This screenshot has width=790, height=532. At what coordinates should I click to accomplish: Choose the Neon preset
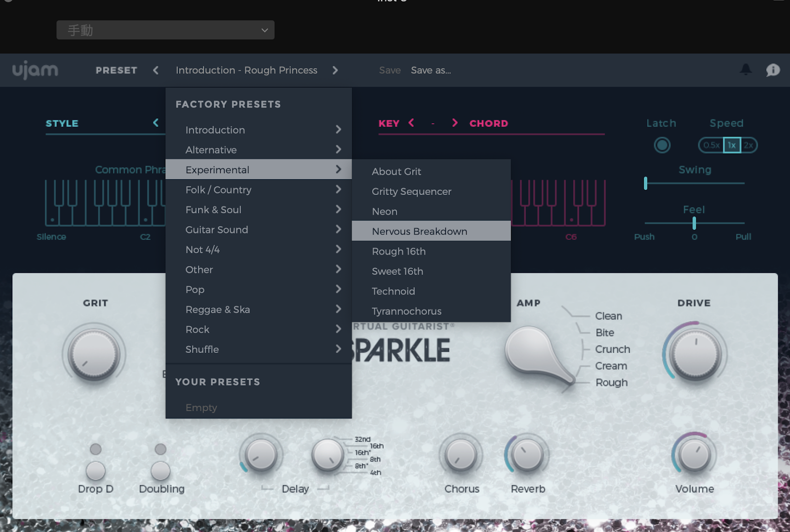[431, 211]
